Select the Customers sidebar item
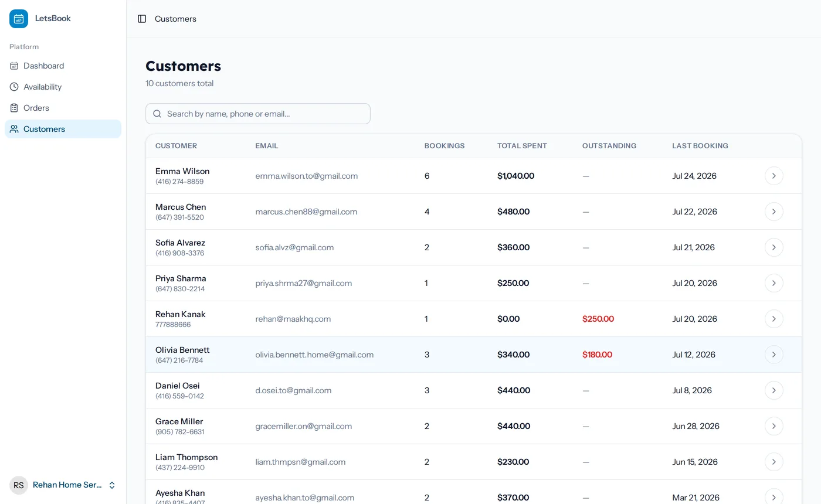821x504 pixels. click(63, 129)
